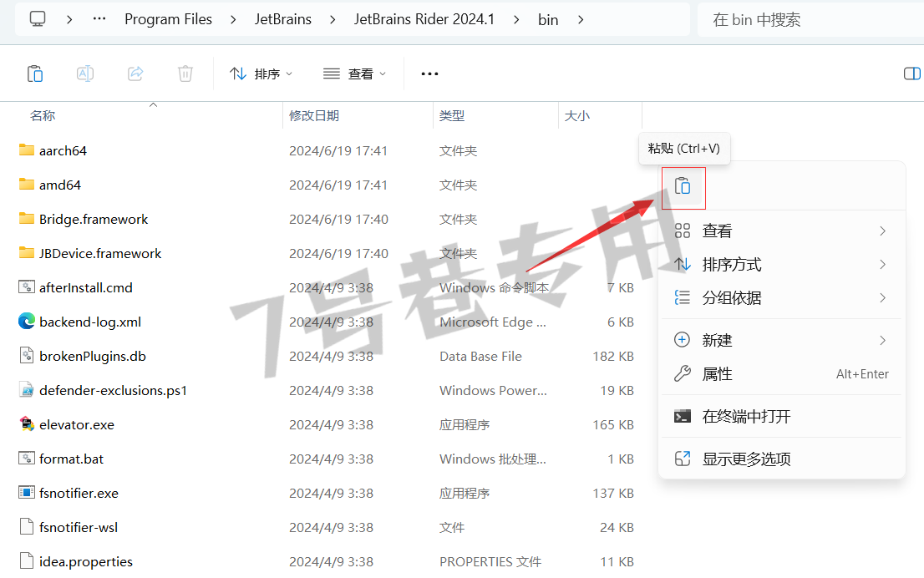Click the 查看 grid icon in the context menu
This screenshot has height=578, width=924.
point(683,231)
